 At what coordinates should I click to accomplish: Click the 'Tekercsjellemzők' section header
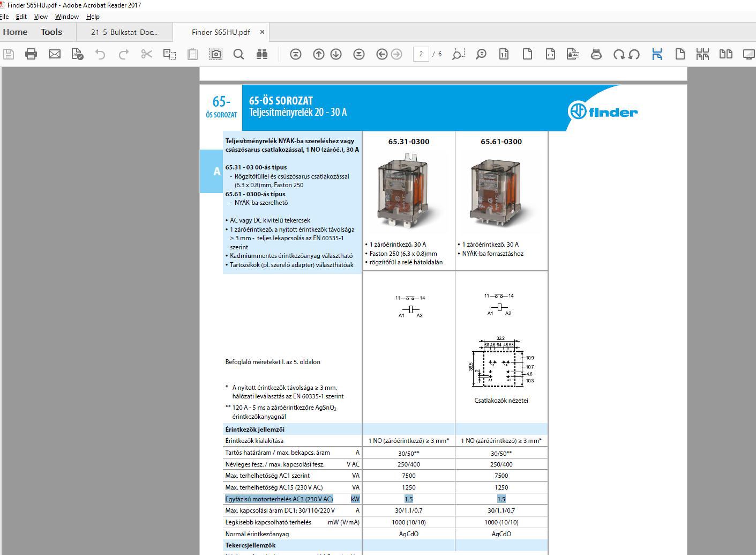pos(251,545)
